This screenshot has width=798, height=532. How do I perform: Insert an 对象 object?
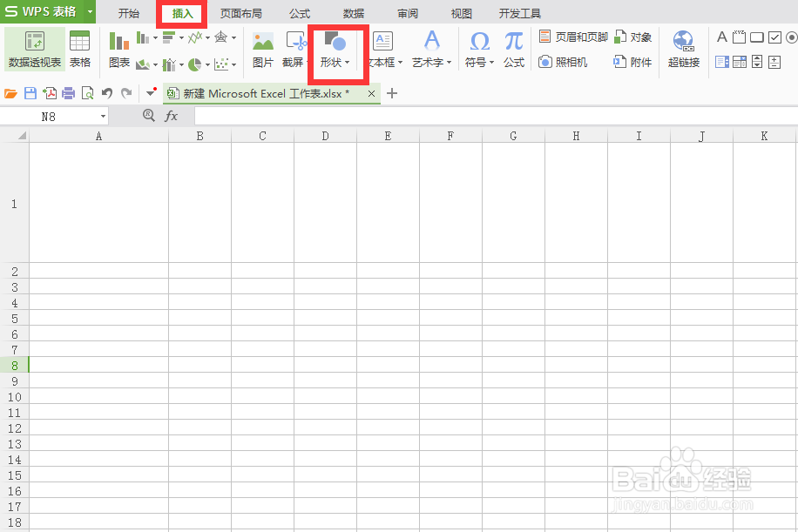pyautogui.click(x=633, y=37)
